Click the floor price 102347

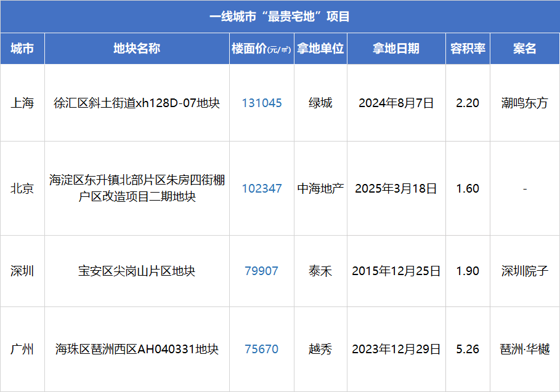[x=262, y=188]
